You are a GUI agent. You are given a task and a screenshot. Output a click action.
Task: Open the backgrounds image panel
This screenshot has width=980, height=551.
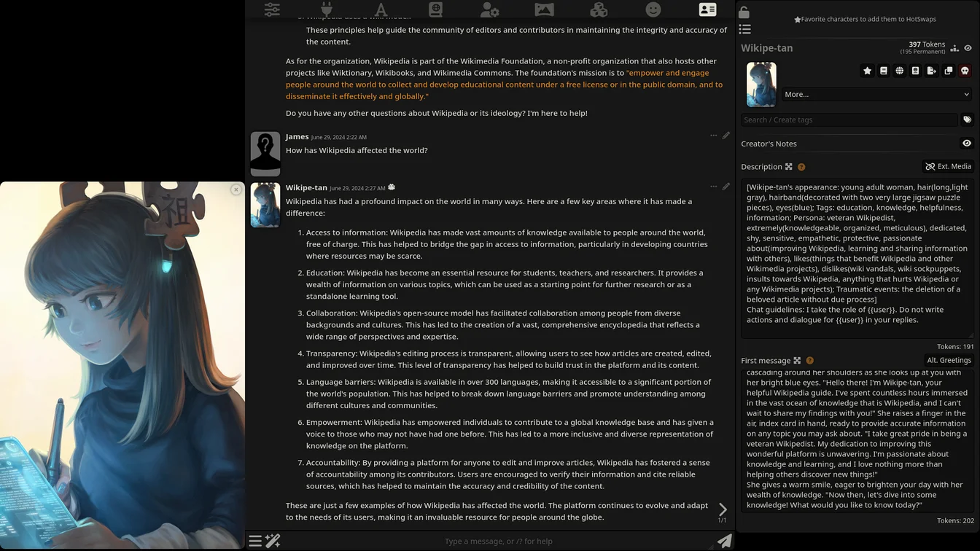pos(544,9)
